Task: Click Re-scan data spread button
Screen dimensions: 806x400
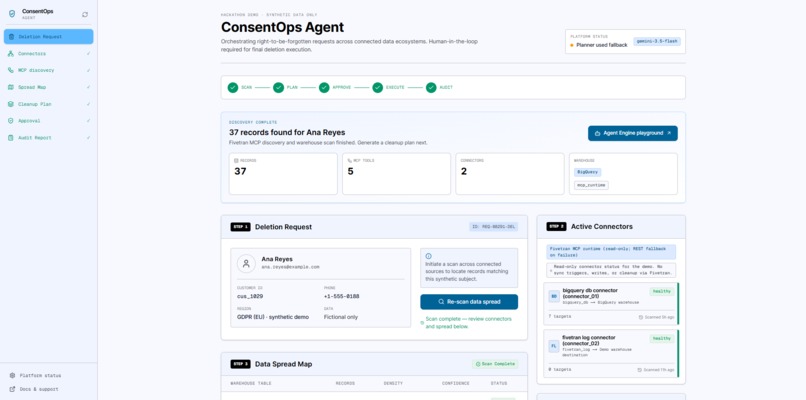Action: [x=469, y=302]
